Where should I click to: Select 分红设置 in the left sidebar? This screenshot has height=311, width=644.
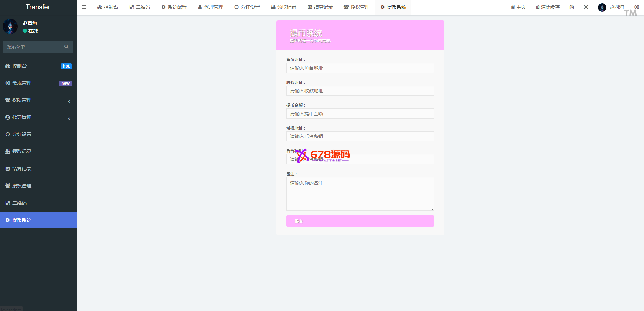(22, 134)
